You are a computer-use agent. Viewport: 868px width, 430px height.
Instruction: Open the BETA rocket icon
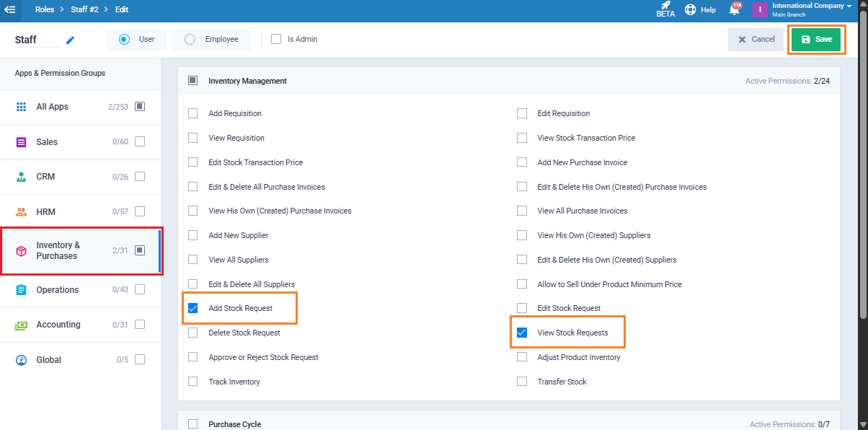tap(665, 6)
